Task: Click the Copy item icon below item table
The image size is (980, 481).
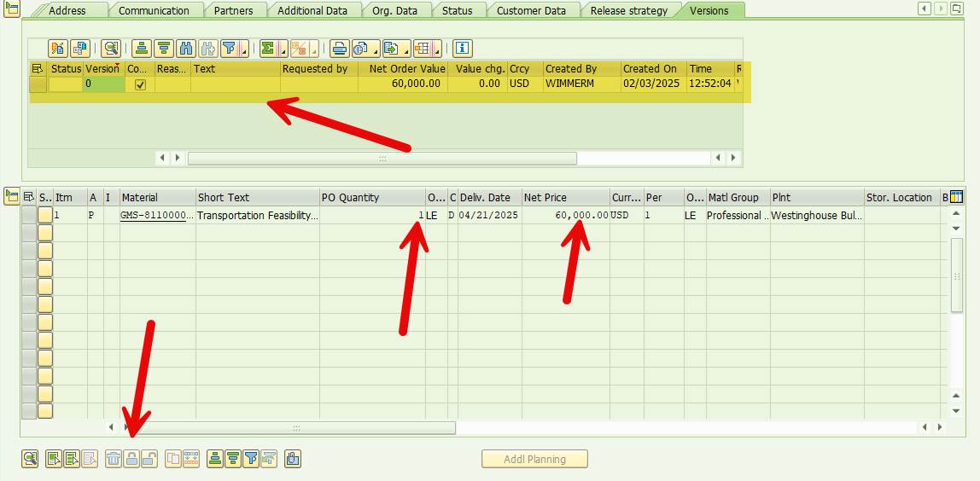Action: click(x=173, y=459)
